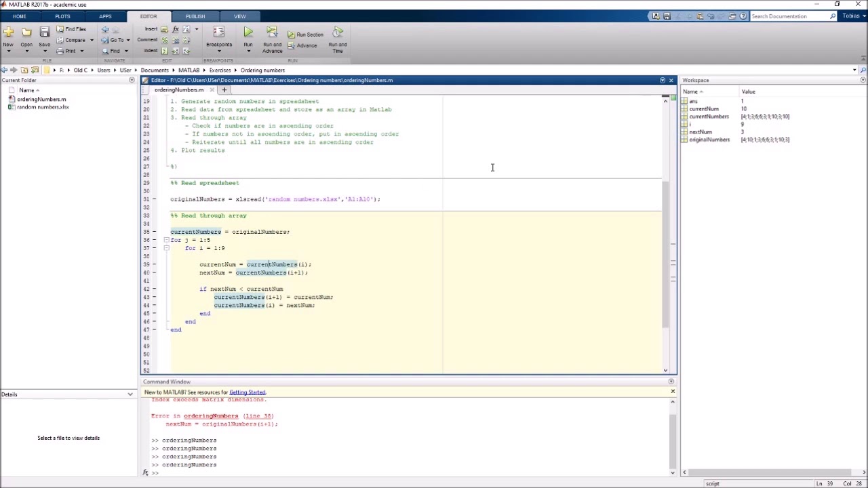The image size is (868, 488).
Task: Toggle breakpoint on line 47
Action: click(x=154, y=329)
